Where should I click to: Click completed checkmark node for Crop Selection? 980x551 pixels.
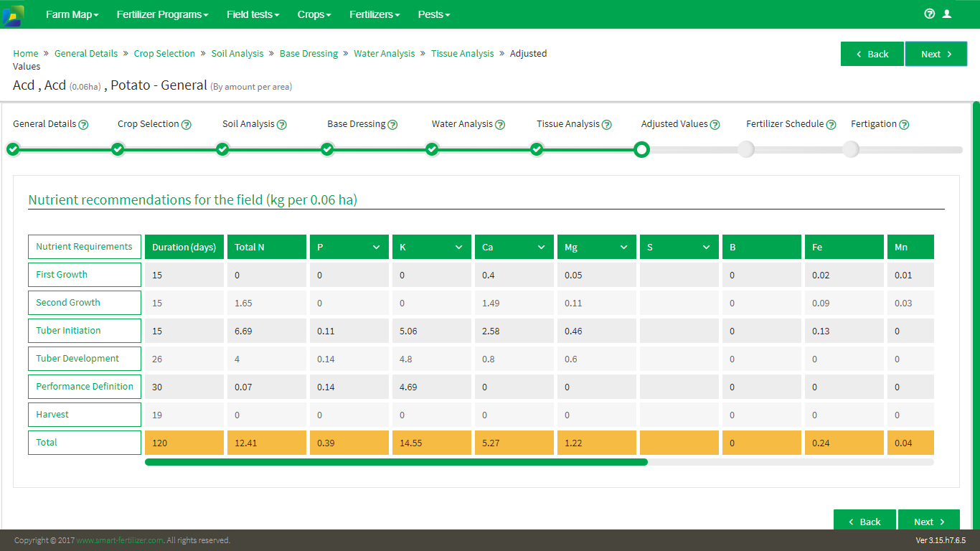click(x=118, y=149)
